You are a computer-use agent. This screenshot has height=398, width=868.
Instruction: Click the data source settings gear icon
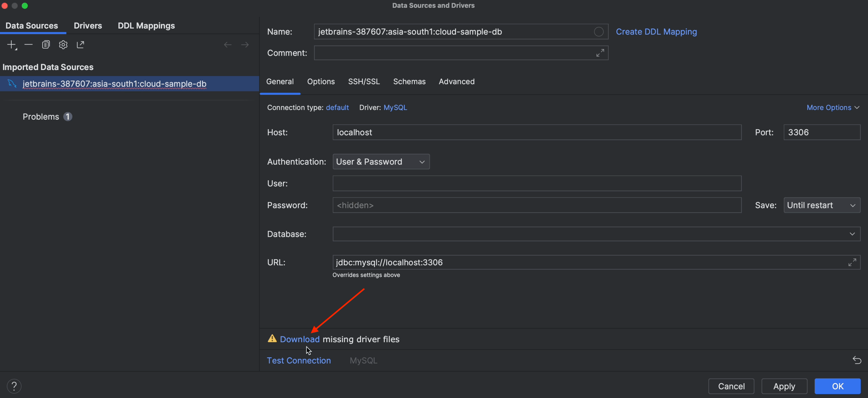pyautogui.click(x=63, y=45)
